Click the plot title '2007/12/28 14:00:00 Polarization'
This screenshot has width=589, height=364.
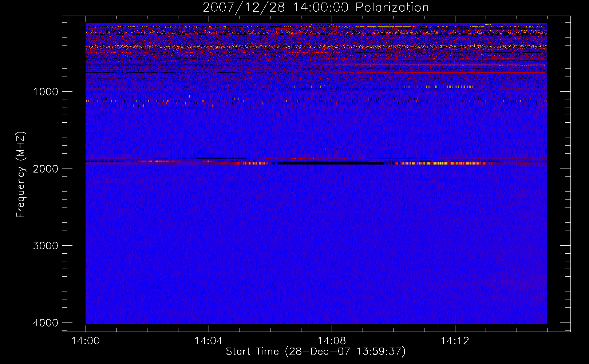pos(316,8)
